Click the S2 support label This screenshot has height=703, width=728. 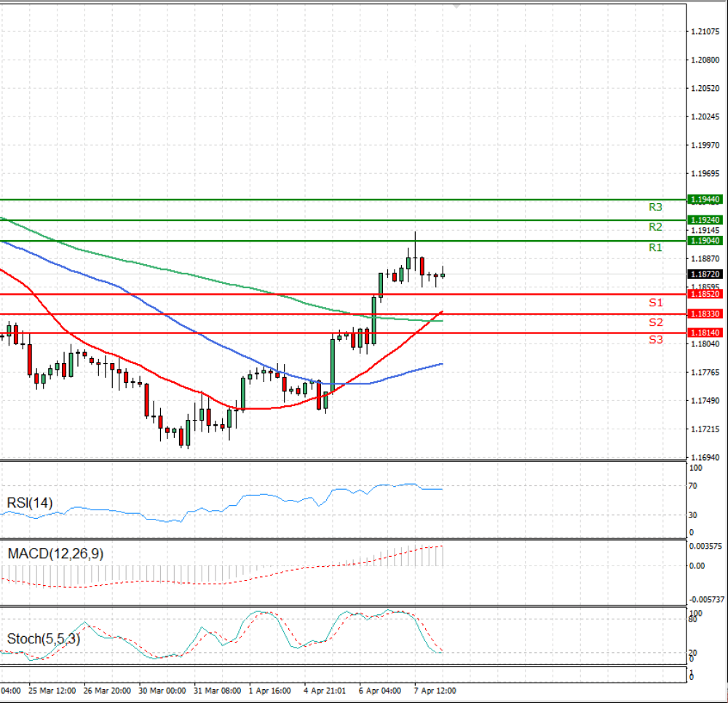coord(656,322)
